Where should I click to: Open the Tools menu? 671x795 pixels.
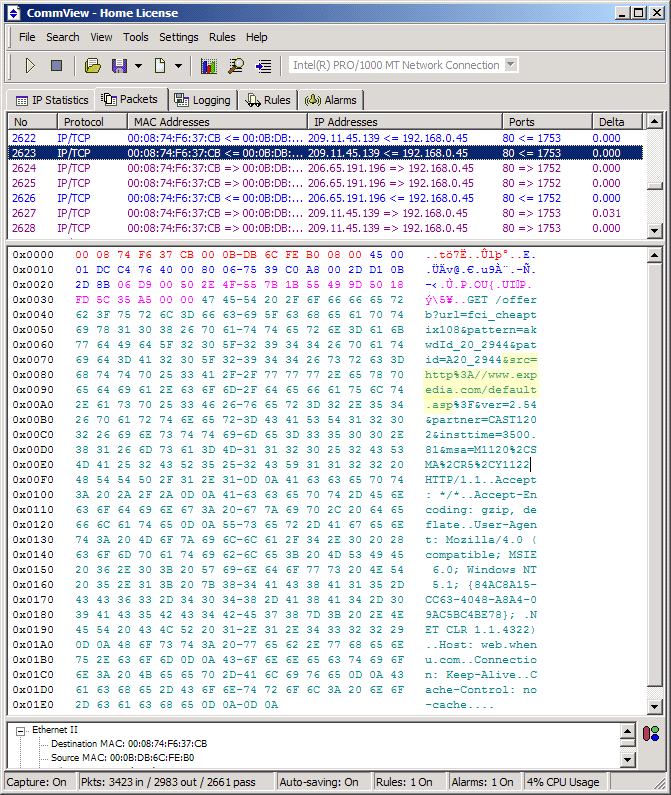(x=135, y=37)
